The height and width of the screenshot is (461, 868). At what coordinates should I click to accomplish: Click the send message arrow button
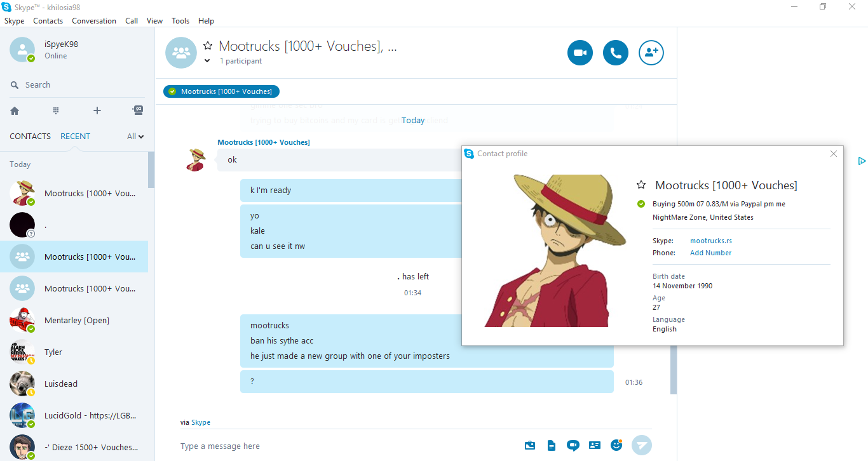pos(642,445)
